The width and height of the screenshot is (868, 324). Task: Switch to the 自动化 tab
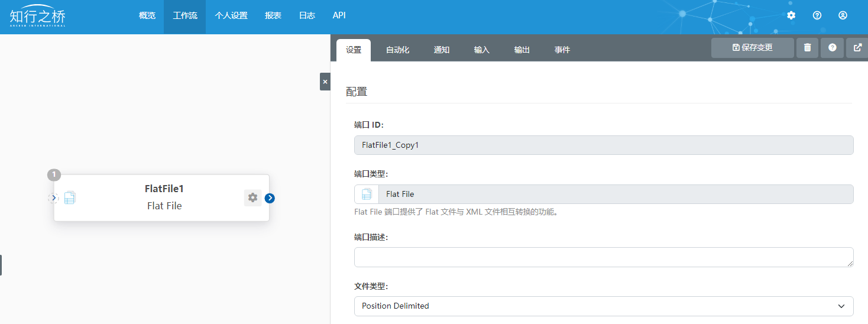click(397, 50)
